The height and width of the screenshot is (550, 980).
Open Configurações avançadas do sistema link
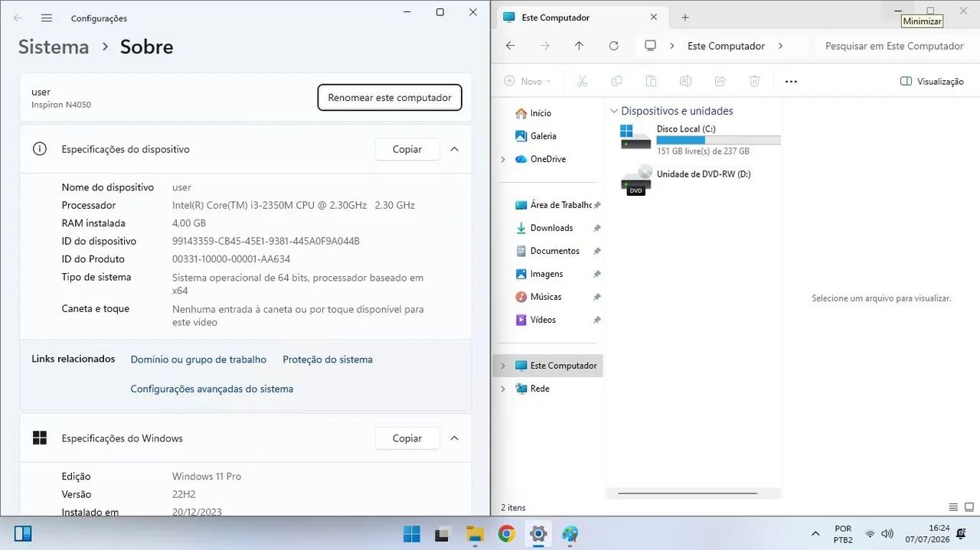[x=212, y=389]
